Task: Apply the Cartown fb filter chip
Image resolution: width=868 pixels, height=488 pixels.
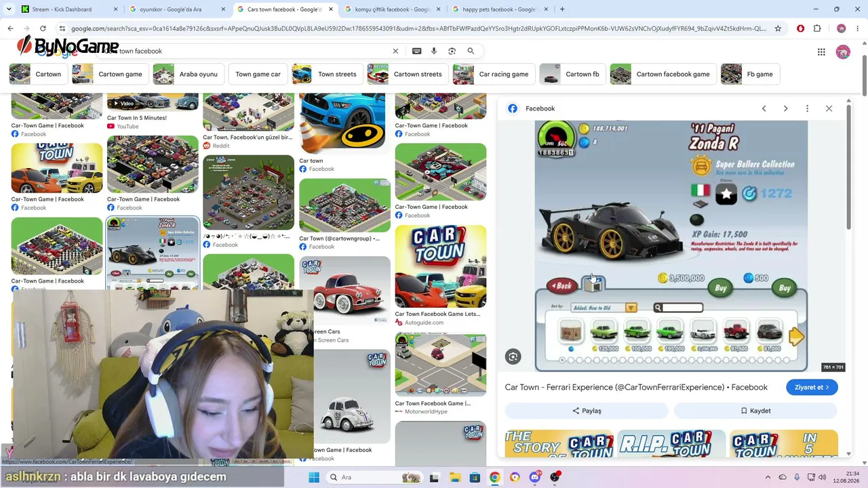Action: (572, 74)
